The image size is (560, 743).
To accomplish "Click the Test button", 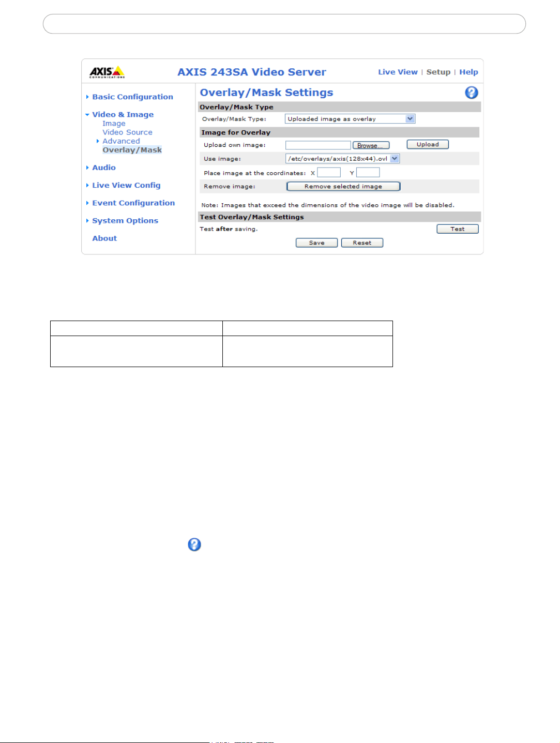I will pyautogui.click(x=458, y=229).
